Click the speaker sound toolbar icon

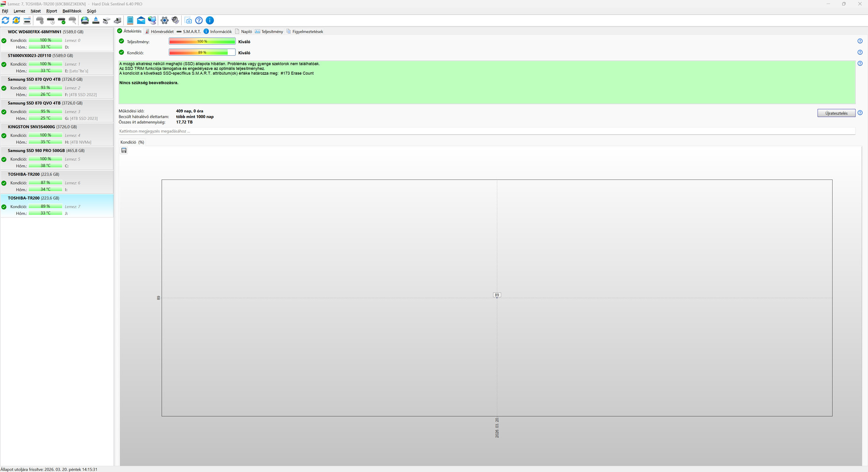(x=175, y=20)
